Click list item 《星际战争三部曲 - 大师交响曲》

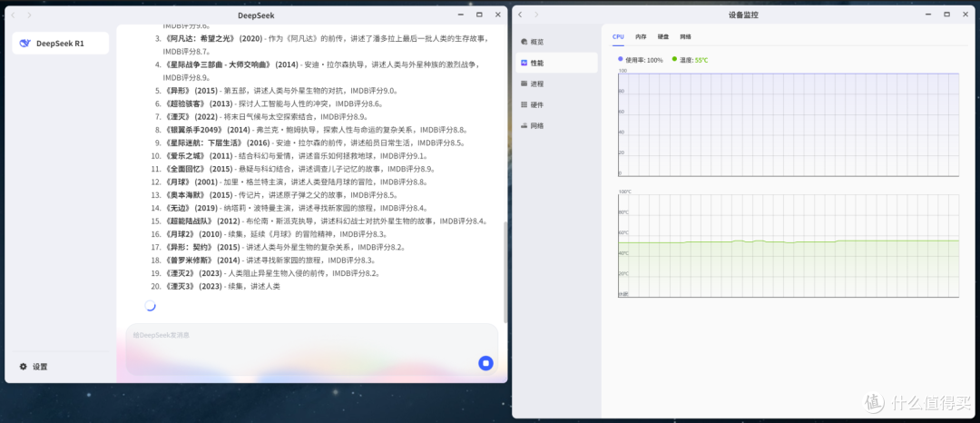[x=318, y=71]
